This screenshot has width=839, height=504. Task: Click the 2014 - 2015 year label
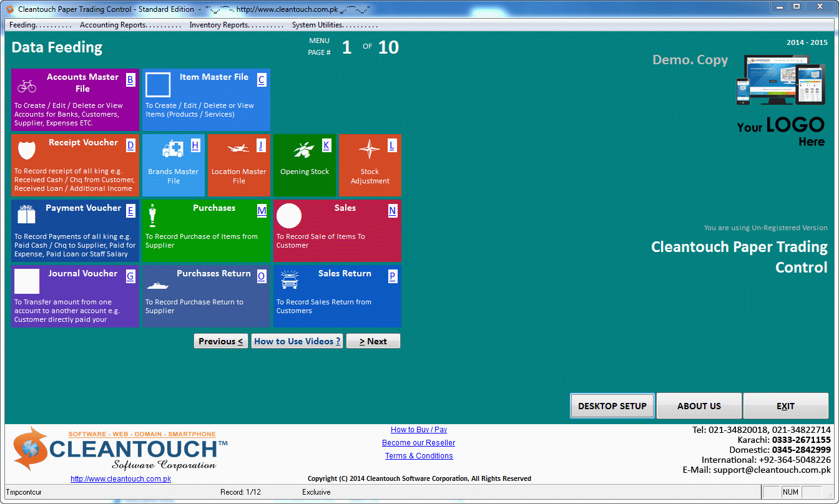click(807, 42)
